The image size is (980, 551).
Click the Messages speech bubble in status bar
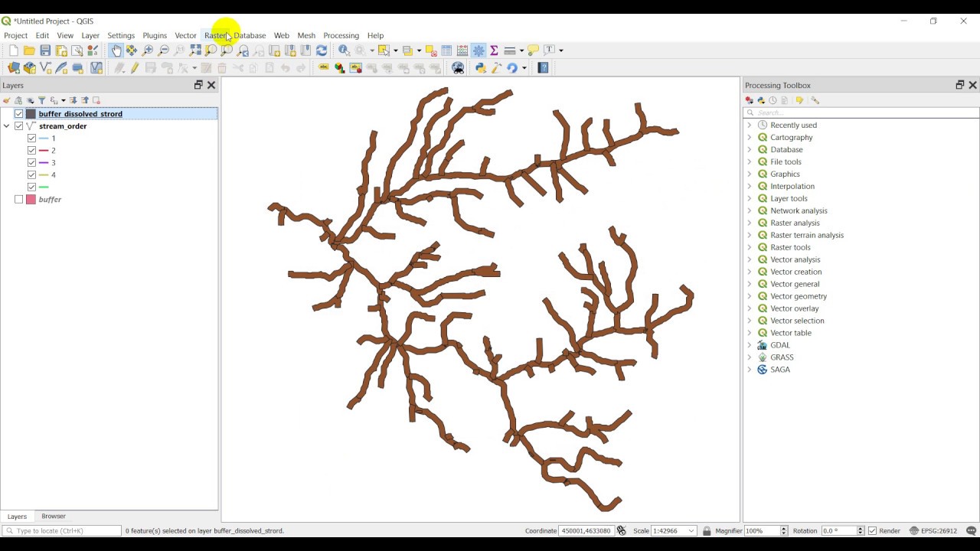pos(972,530)
